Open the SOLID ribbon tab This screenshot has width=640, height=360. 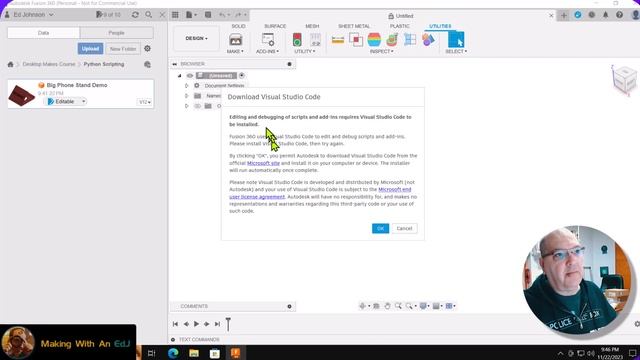click(x=238, y=26)
